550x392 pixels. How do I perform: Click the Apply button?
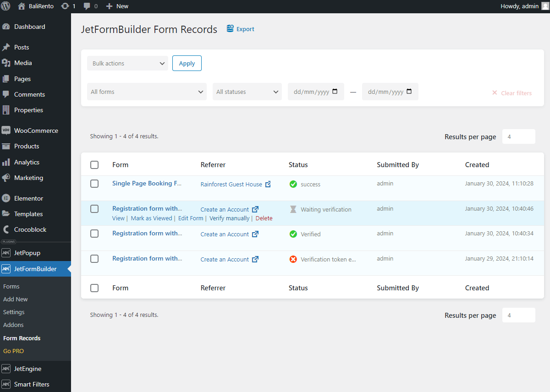point(187,63)
